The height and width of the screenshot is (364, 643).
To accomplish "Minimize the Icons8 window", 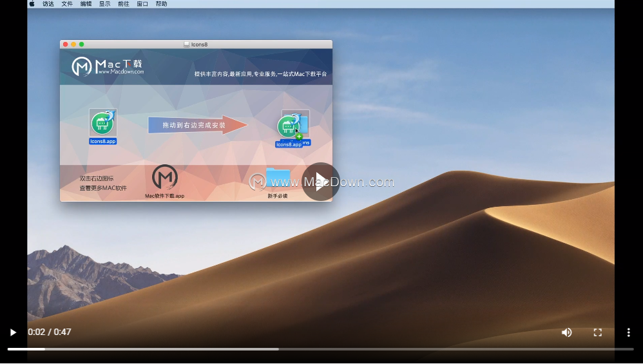I will coord(73,44).
